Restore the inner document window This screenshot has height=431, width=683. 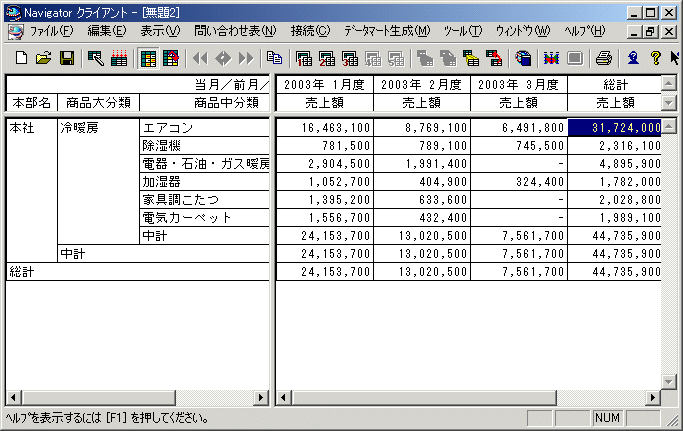click(x=650, y=31)
